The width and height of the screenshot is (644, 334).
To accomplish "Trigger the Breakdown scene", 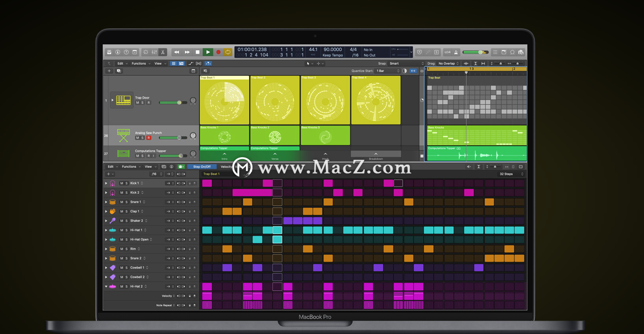I will pyautogui.click(x=376, y=155).
